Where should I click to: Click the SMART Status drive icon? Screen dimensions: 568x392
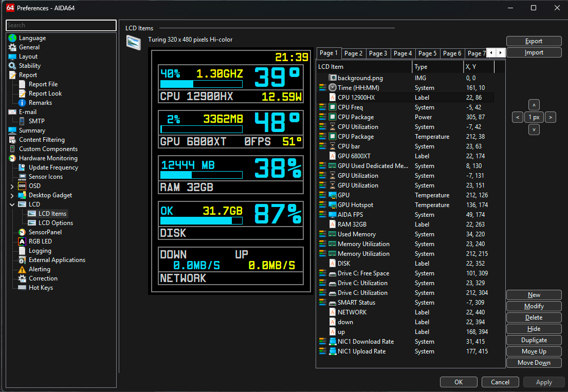point(333,303)
